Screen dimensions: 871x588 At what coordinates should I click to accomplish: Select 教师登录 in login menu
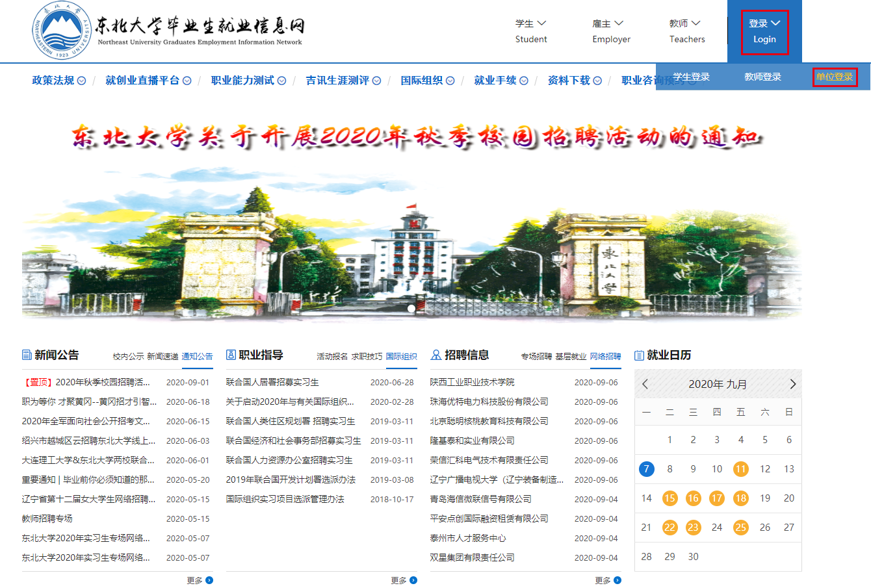(x=762, y=77)
